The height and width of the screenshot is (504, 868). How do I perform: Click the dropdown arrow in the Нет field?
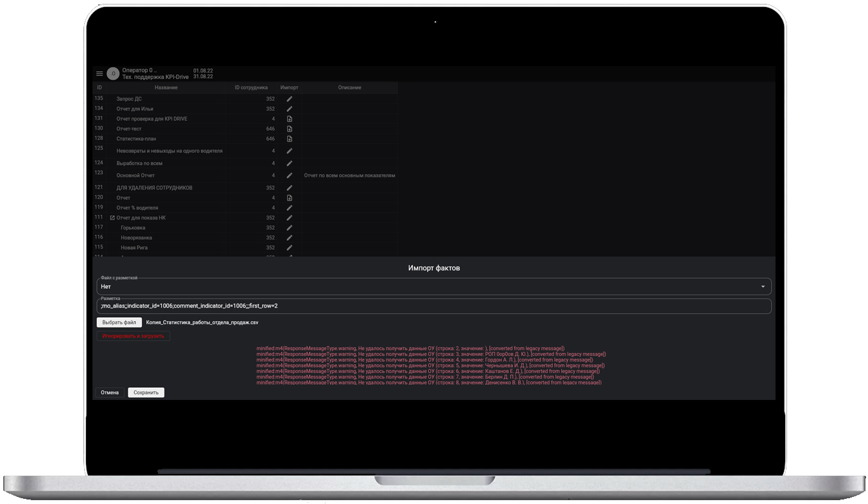(763, 287)
